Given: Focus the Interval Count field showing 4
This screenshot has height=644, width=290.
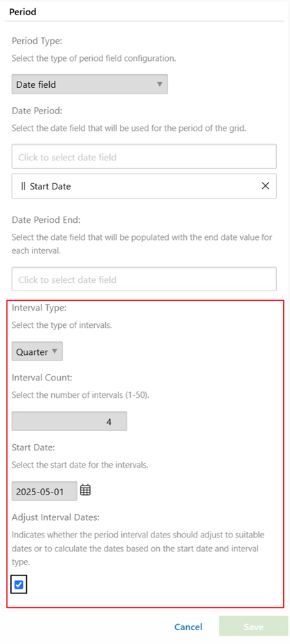Looking at the screenshot, I should [69, 421].
